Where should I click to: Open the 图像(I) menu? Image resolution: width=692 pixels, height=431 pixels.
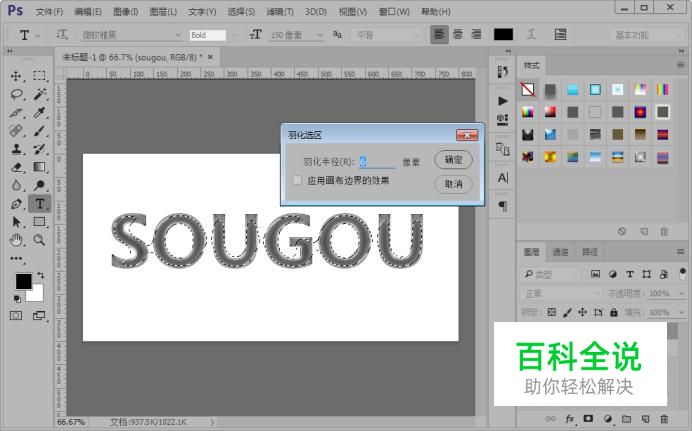[x=125, y=11]
